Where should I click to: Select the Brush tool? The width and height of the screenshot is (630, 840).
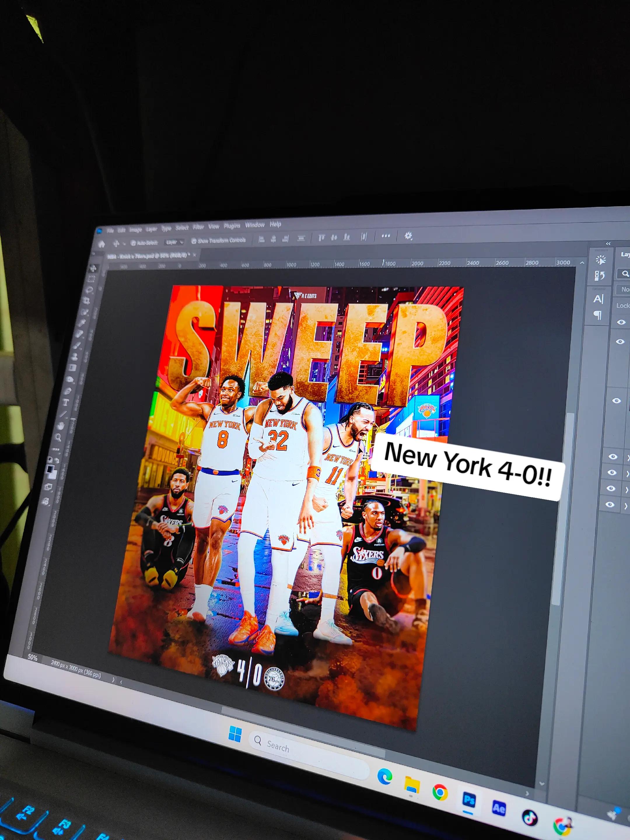coord(76,346)
